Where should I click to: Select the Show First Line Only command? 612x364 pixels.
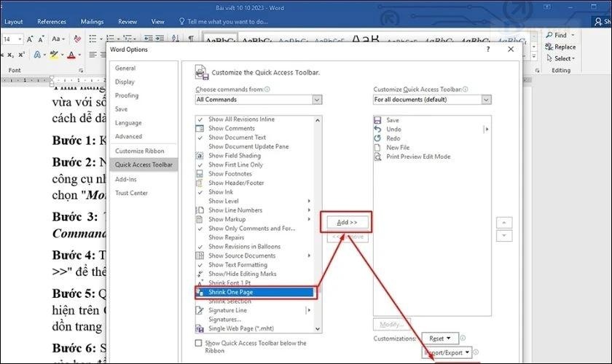(x=236, y=165)
